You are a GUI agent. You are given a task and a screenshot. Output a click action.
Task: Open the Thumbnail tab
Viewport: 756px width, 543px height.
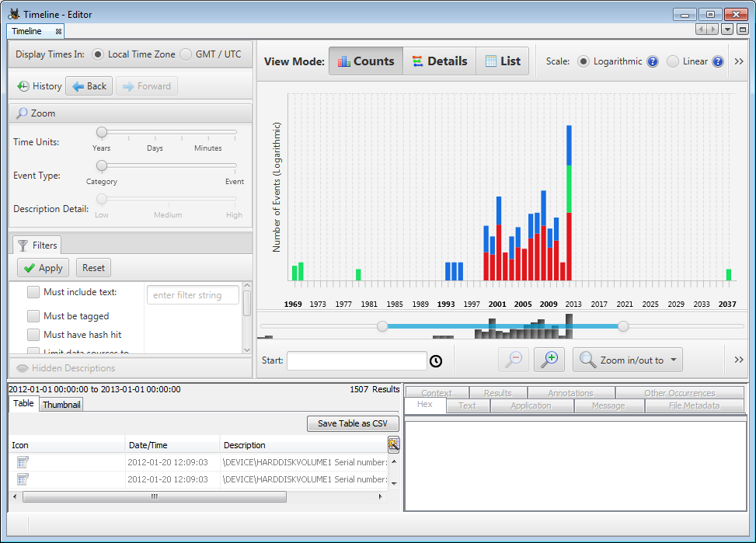coord(61,405)
